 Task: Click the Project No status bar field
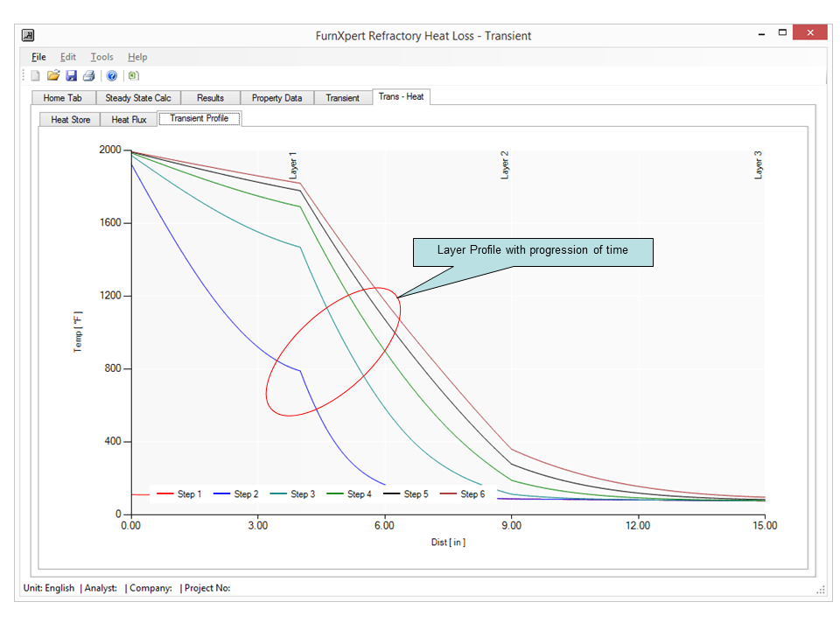coord(207,588)
